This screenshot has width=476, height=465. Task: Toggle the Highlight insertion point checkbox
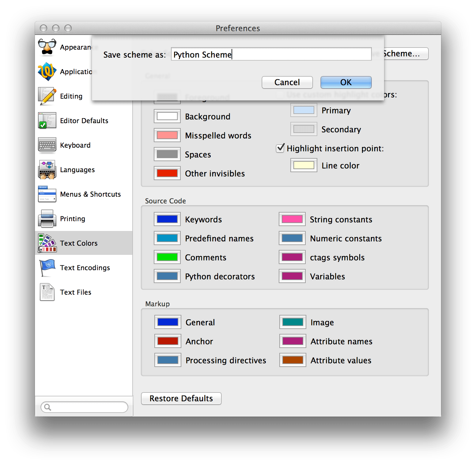coord(280,148)
